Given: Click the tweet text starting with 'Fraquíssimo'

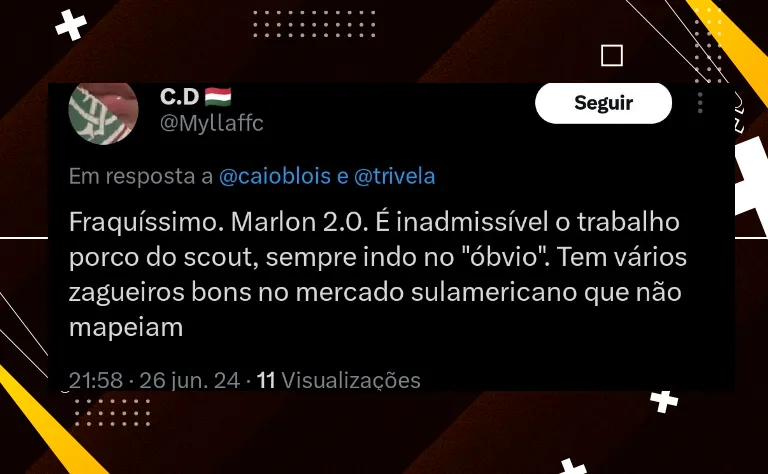Looking at the screenshot, I should pyautogui.click(x=378, y=274).
